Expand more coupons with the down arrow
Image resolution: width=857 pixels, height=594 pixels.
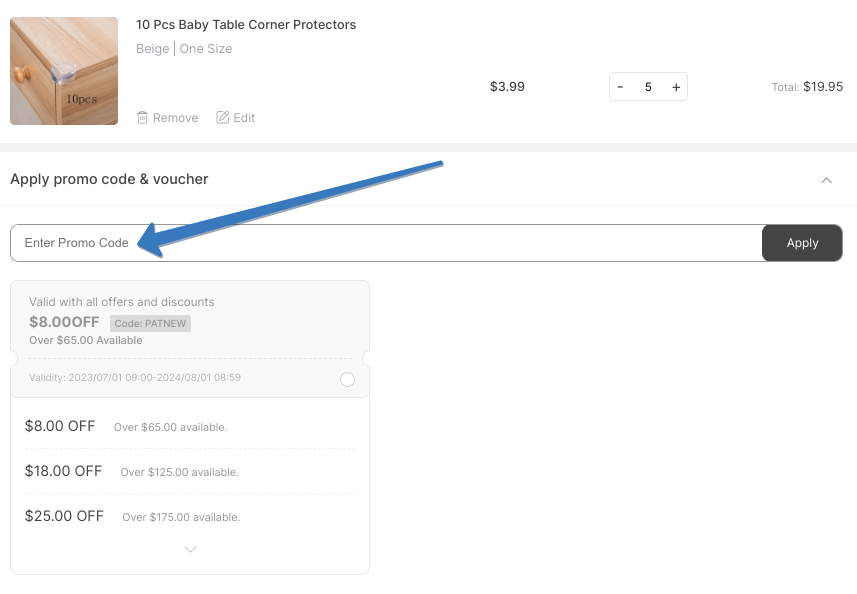pos(189,548)
